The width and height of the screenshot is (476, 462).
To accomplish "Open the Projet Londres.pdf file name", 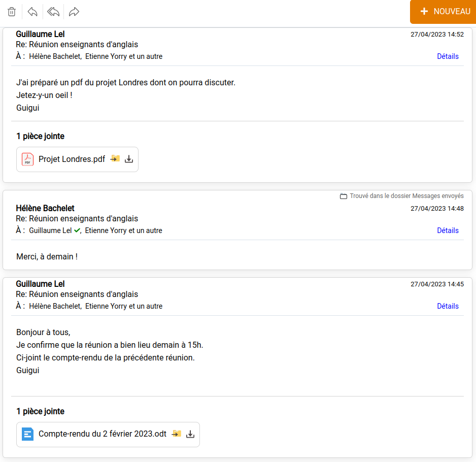I will pos(72,159).
